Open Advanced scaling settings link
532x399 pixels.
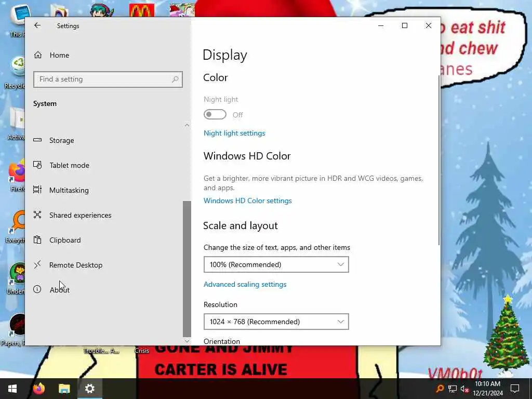(x=245, y=284)
